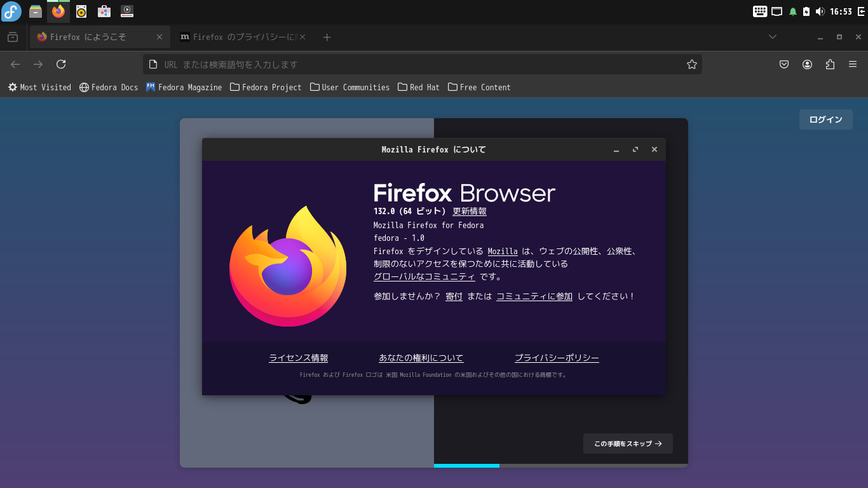Viewport: 868px width, 488px height.
Task: Click the 16:53 clock in panel
Action: tap(841, 11)
